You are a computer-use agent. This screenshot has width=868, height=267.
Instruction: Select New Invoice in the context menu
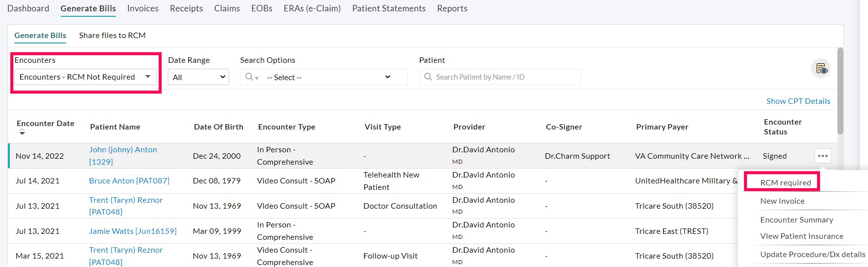783,201
